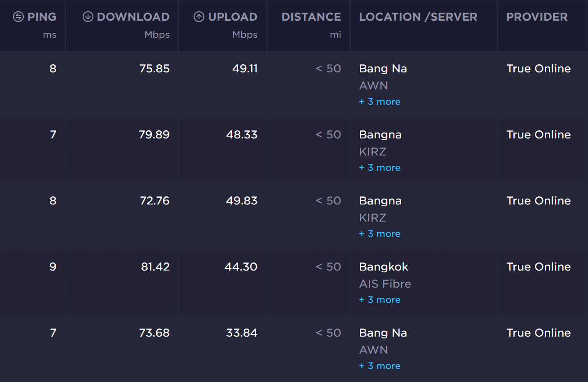The image size is (588, 382).
Task: Expand "+ 3 more" in the 73.68 download row
Action: pyautogui.click(x=380, y=366)
